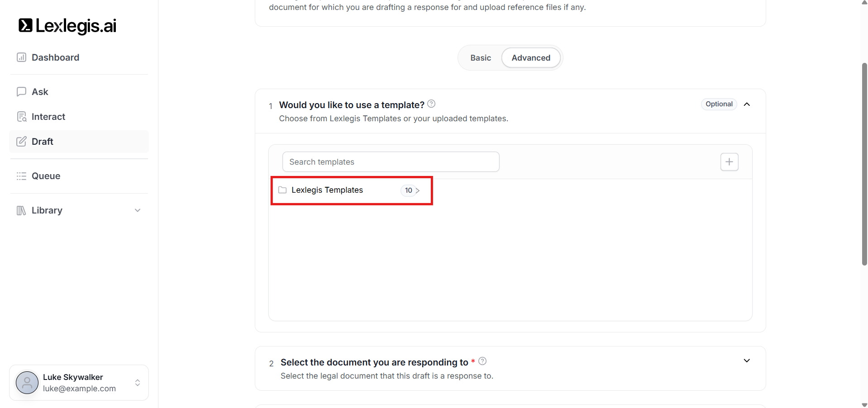
Task: Expand the Library submenu chevron
Action: coord(138,210)
